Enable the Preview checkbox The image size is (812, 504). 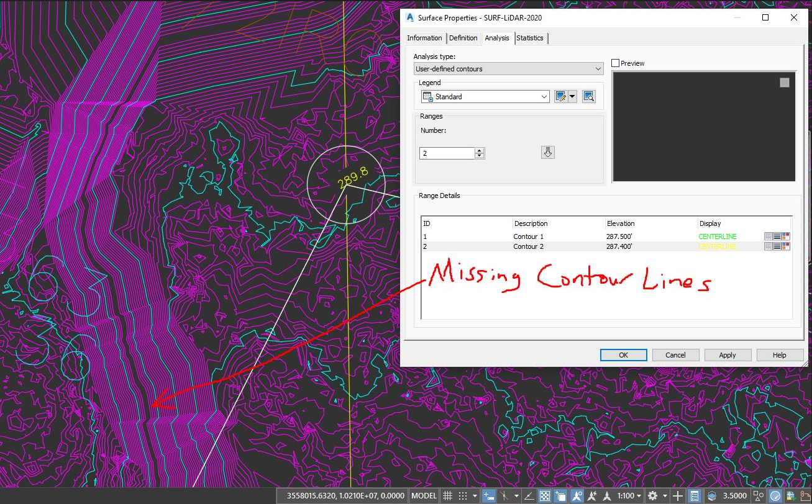[614, 63]
